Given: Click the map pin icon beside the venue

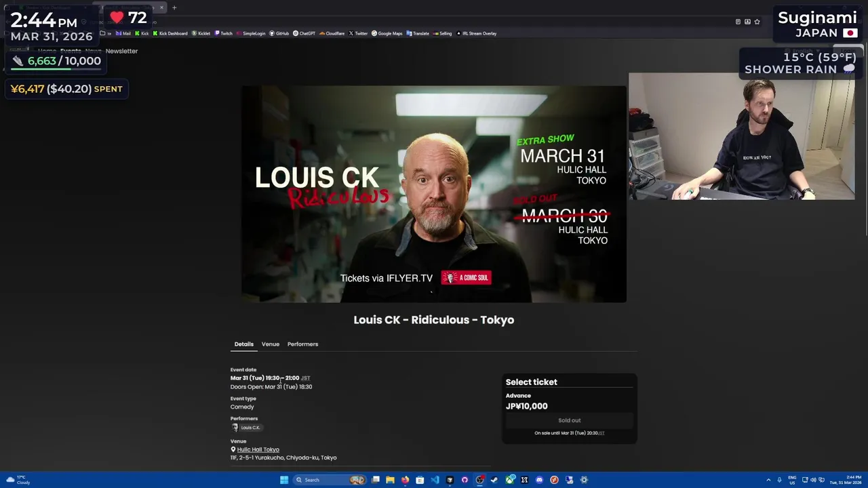Looking at the screenshot, I should click(x=233, y=449).
